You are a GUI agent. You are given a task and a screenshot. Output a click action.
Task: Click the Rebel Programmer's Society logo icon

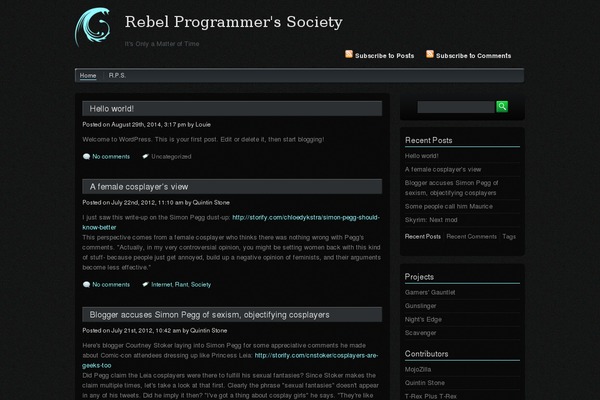tap(93, 27)
